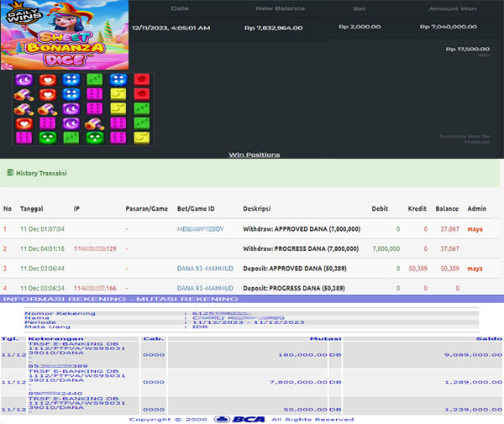Screen dimensions: 504x424
Task: Open the Win Positions link
Action: coord(255,154)
